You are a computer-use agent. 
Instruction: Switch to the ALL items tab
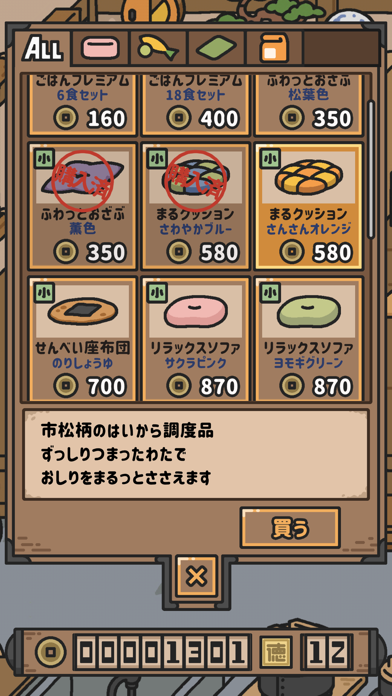coord(43,48)
